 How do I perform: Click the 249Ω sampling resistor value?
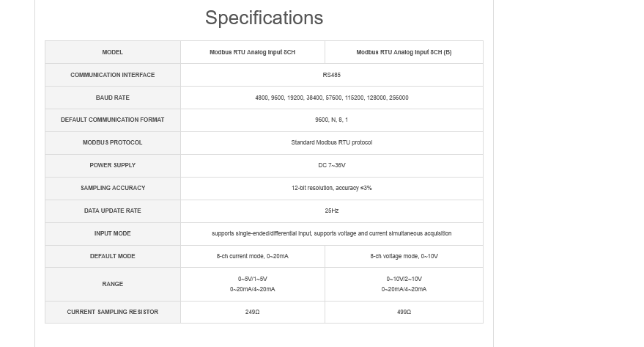tap(252, 312)
